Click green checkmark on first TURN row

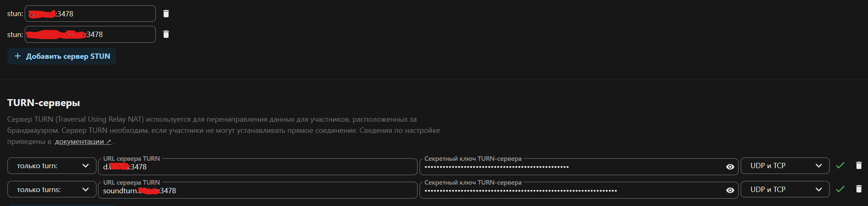pos(840,165)
